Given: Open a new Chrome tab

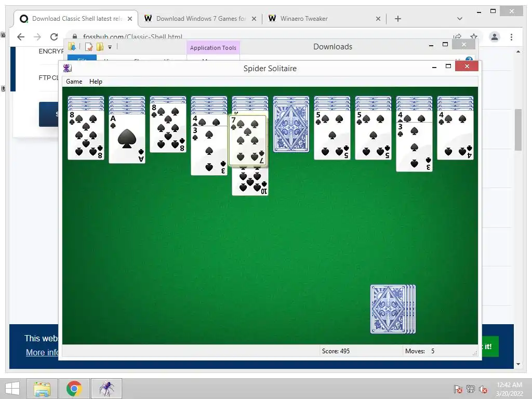Looking at the screenshot, I should point(398,19).
